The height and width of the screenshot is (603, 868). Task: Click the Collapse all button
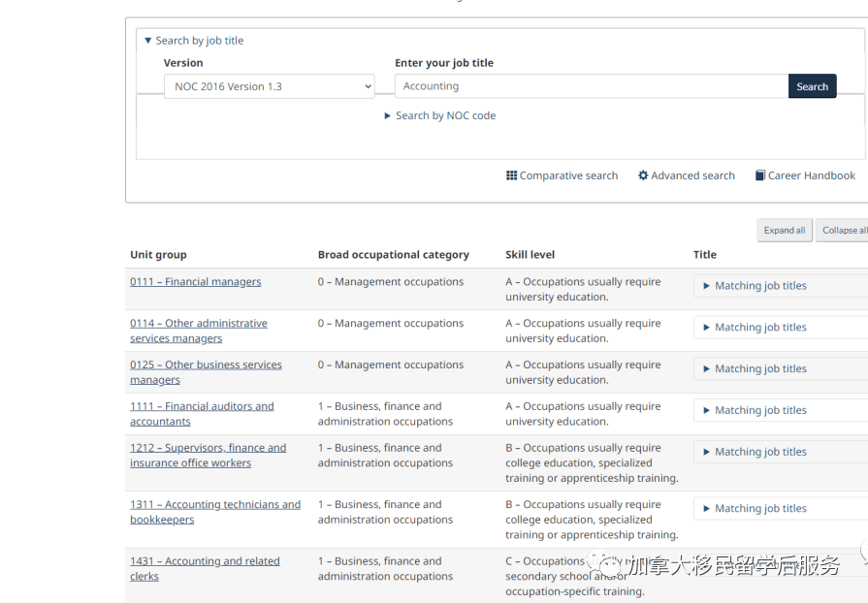click(843, 231)
